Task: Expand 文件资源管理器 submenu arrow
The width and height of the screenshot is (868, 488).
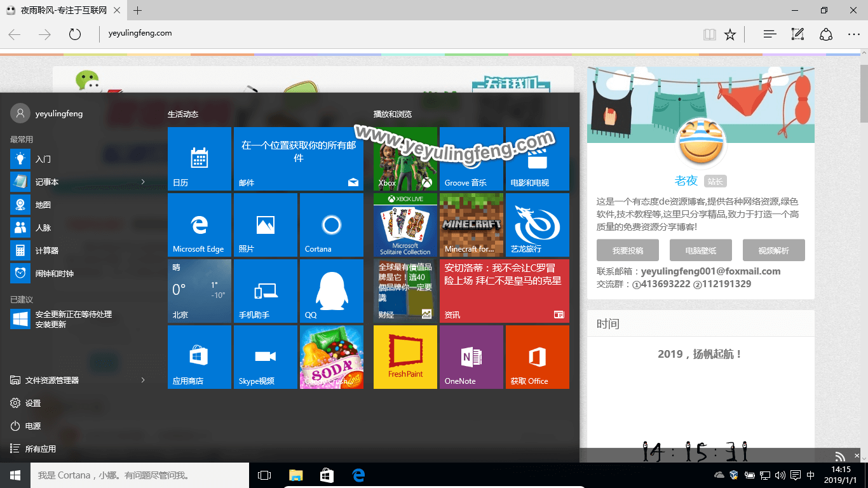Action: coord(143,380)
